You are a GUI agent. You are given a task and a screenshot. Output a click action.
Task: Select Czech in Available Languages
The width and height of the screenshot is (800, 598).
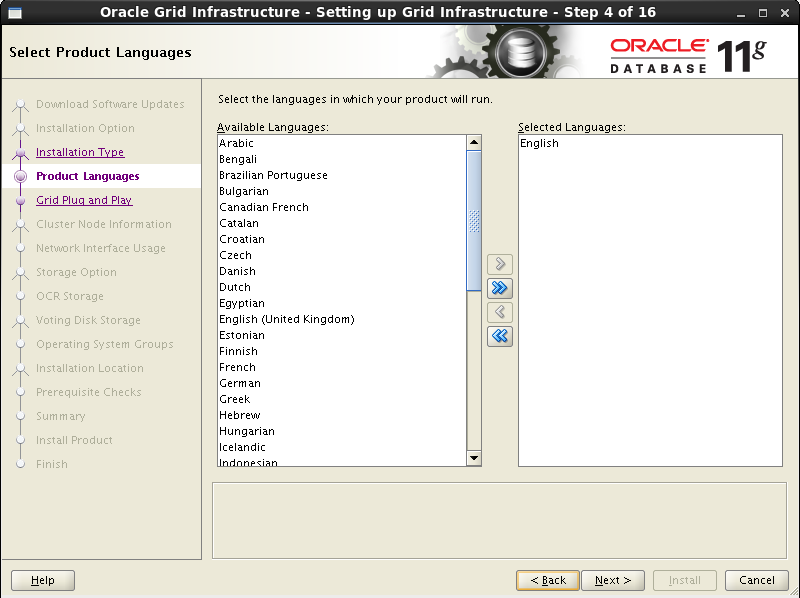click(x=342, y=255)
